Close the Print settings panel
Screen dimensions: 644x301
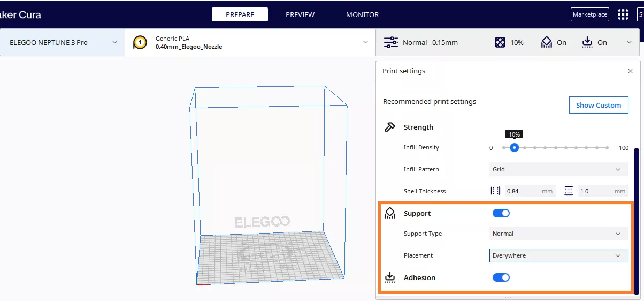(x=630, y=71)
